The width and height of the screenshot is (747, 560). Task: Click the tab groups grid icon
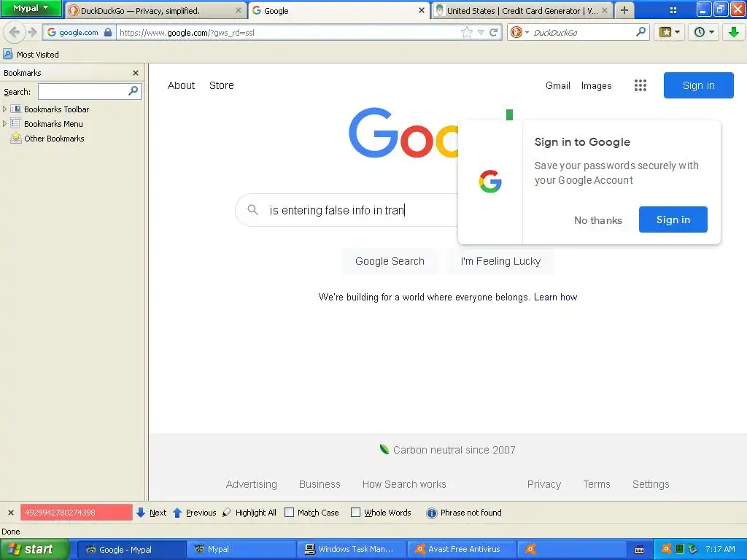673,10
